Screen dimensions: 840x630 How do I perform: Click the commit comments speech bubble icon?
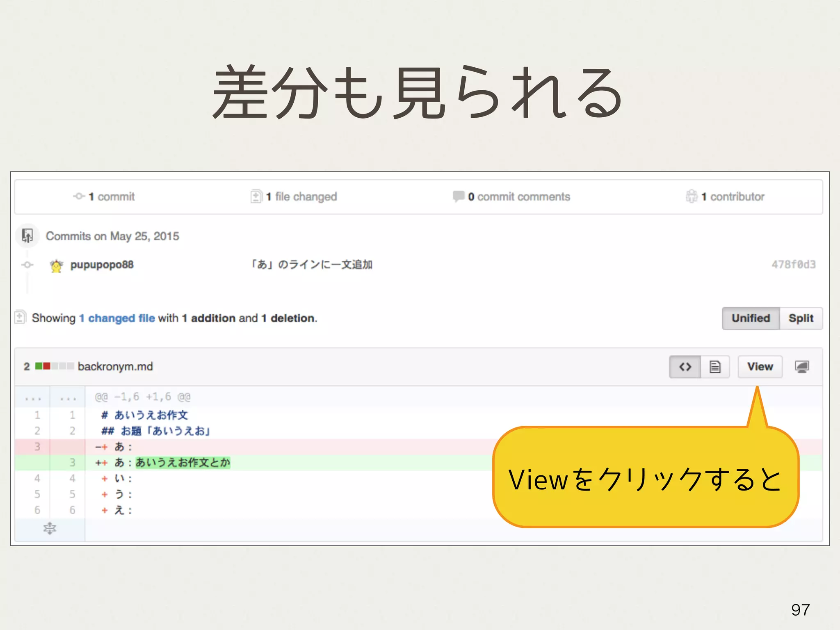pos(458,196)
